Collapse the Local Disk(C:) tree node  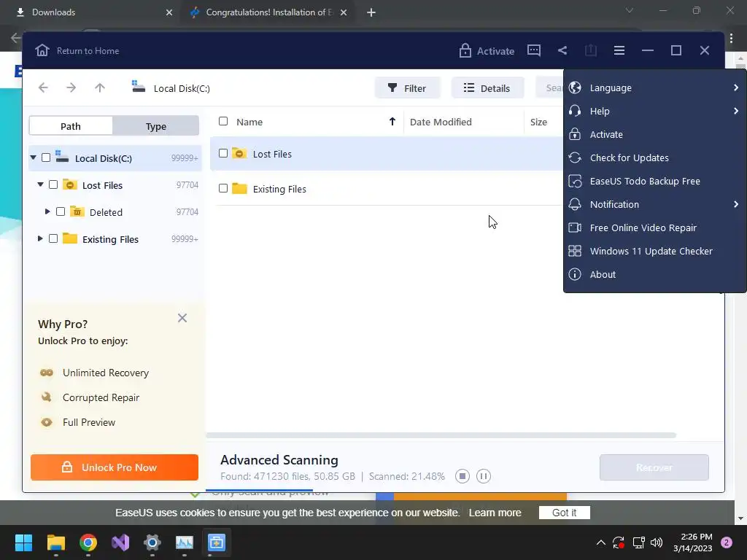coord(33,157)
